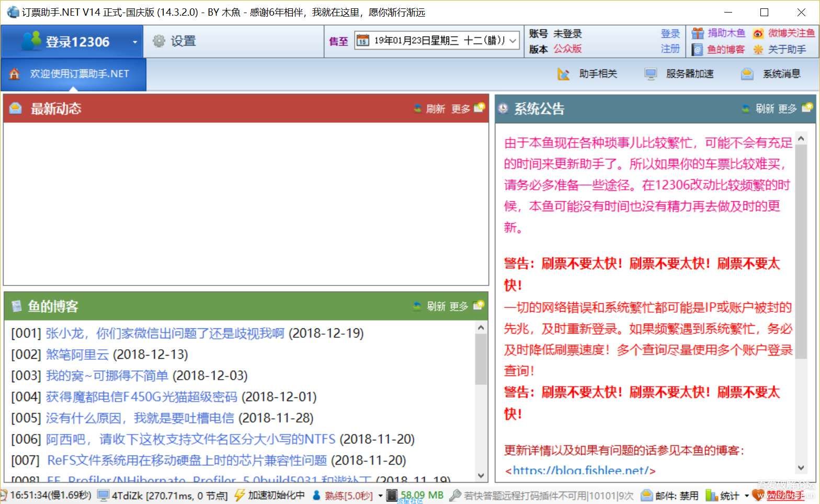Click the lightning icon beside 加速初始化中
The width and height of the screenshot is (820, 504).
pyautogui.click(x=240, y=495)
